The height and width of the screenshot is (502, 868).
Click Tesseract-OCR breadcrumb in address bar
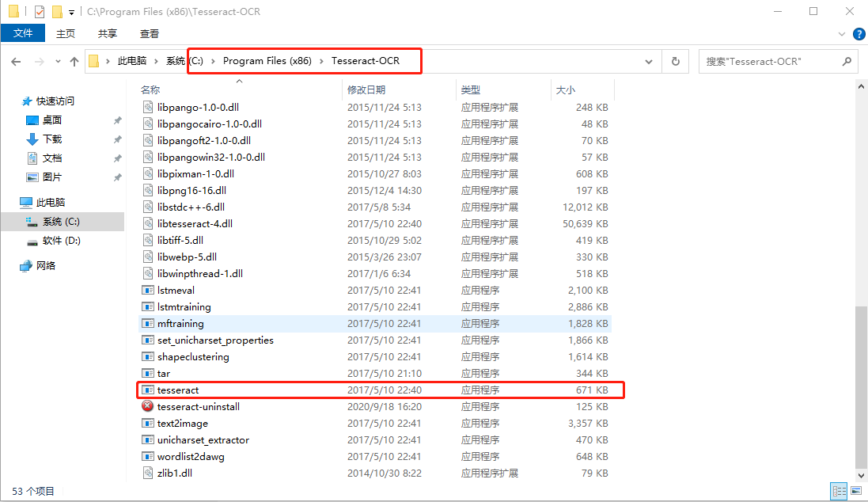(366, 61)
